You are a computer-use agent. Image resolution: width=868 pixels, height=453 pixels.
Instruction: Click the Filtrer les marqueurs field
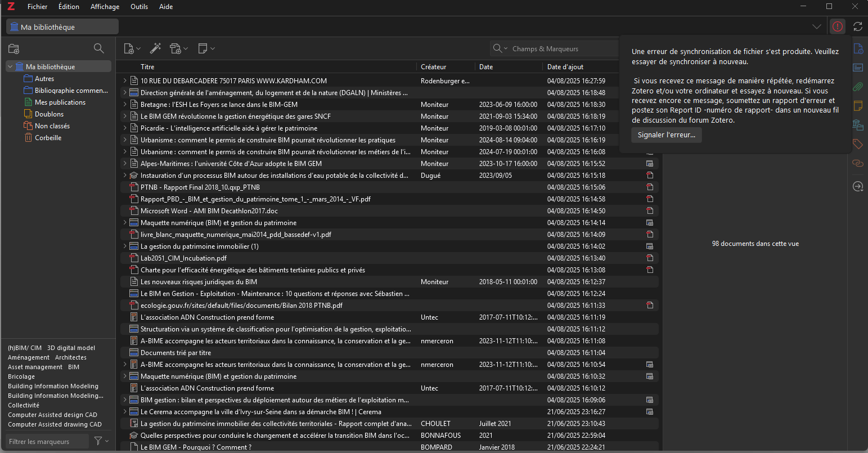47,441
